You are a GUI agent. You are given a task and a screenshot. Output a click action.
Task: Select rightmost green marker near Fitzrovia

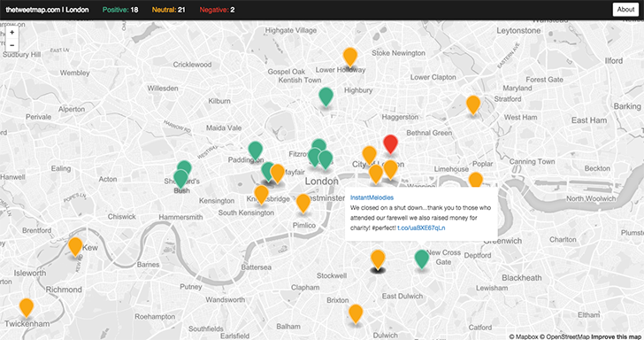(326, 160)
